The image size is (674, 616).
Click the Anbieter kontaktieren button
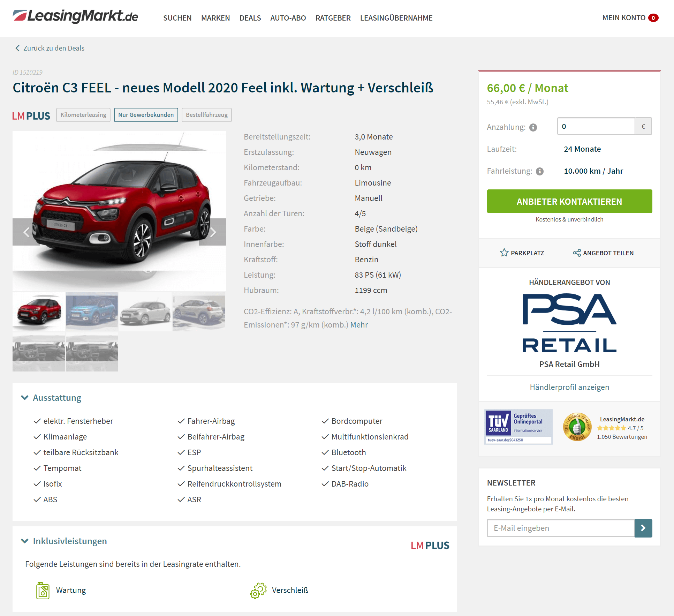(x=569, y=201)
